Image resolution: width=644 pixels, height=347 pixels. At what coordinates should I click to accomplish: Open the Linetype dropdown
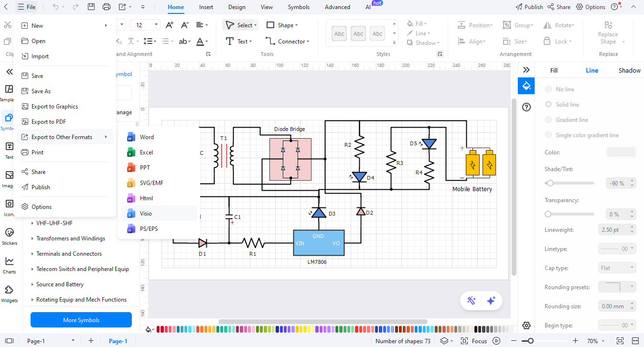[x=617, y=249]
